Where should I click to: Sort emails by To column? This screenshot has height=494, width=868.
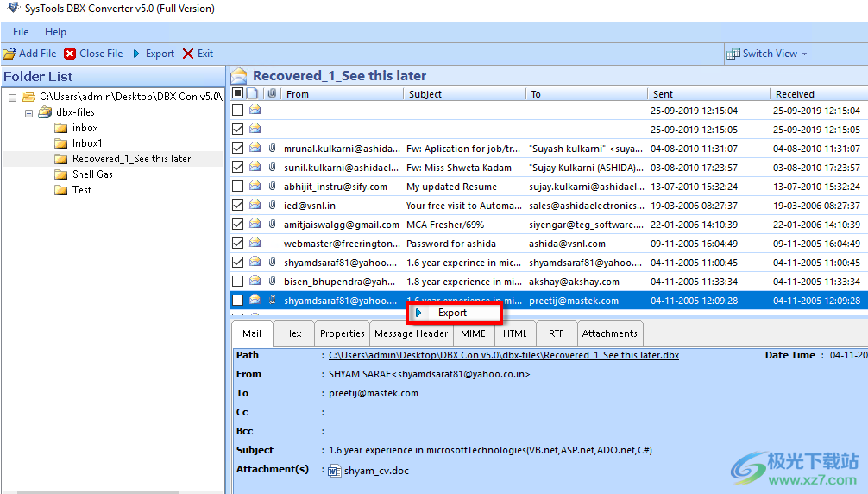587,93
